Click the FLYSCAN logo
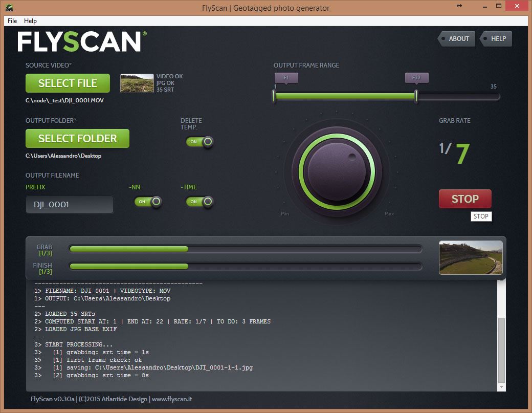Image resolution: width=532 pixels, height=413 pixels. (82, 41)
